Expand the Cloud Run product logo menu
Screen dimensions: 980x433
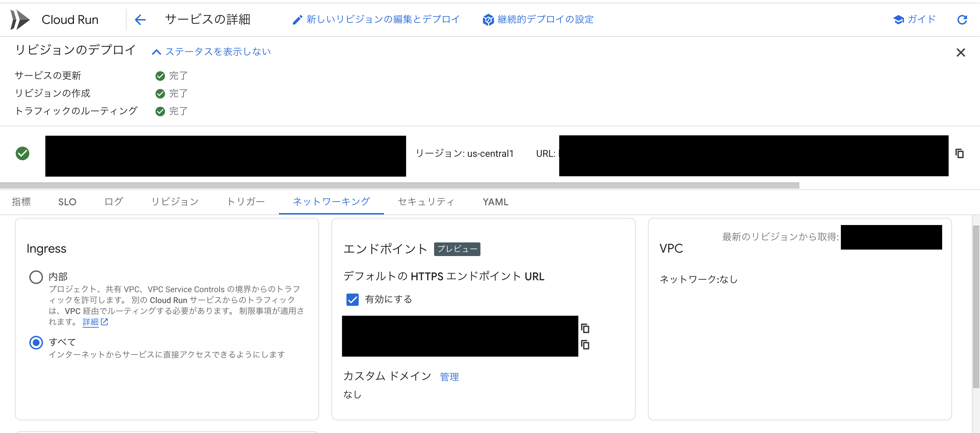(20, 19)
